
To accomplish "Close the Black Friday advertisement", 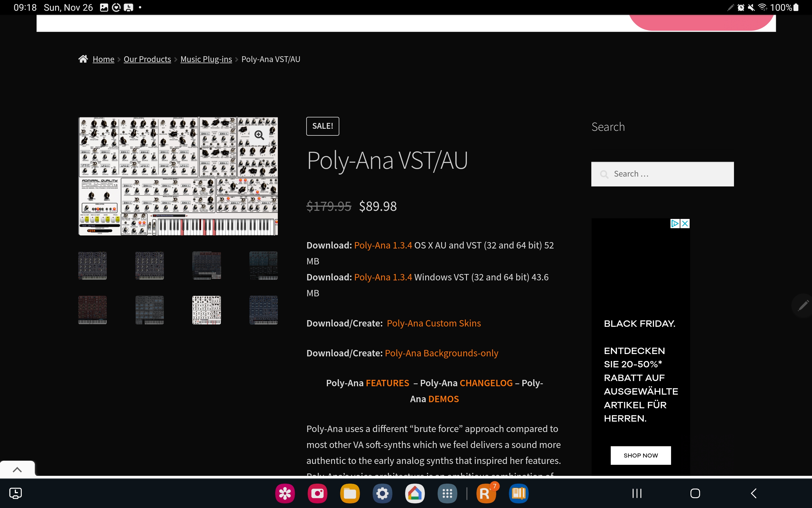I will (685, 224).
